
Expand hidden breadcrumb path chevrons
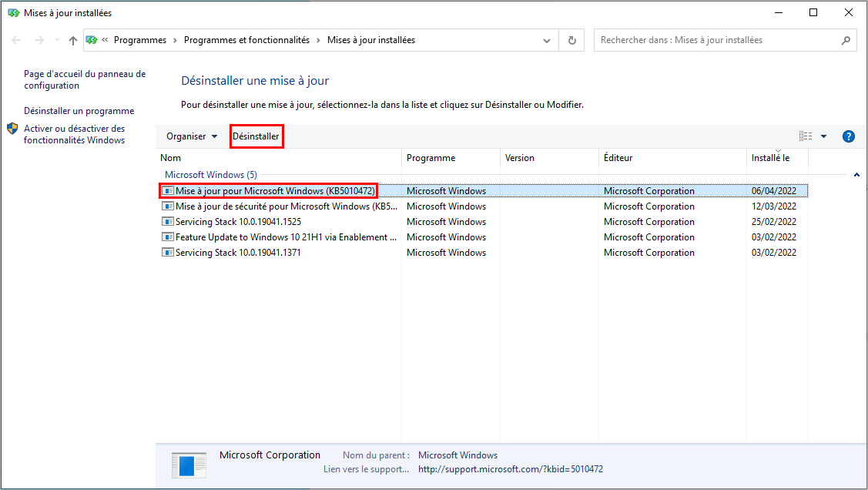pyautogui.click(x=105, y=40)
